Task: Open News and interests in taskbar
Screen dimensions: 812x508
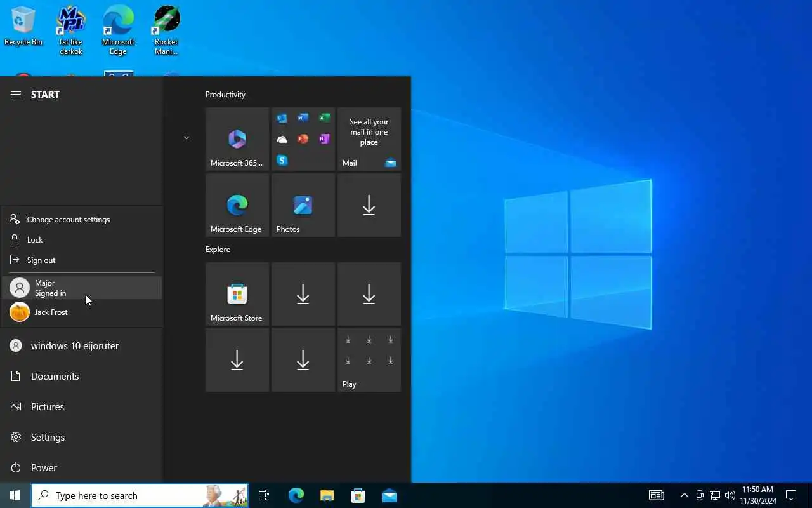Action: click(x=657, y=495)
